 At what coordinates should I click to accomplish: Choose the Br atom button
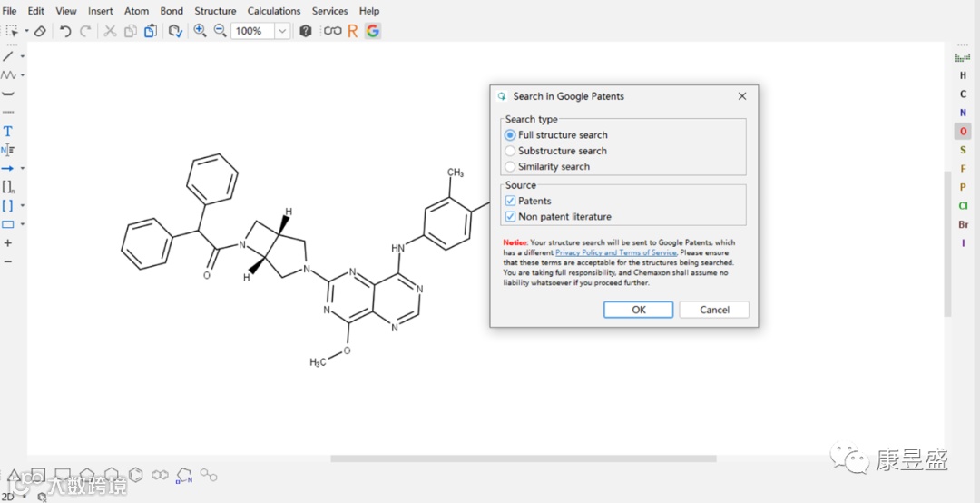click(963, 224)
